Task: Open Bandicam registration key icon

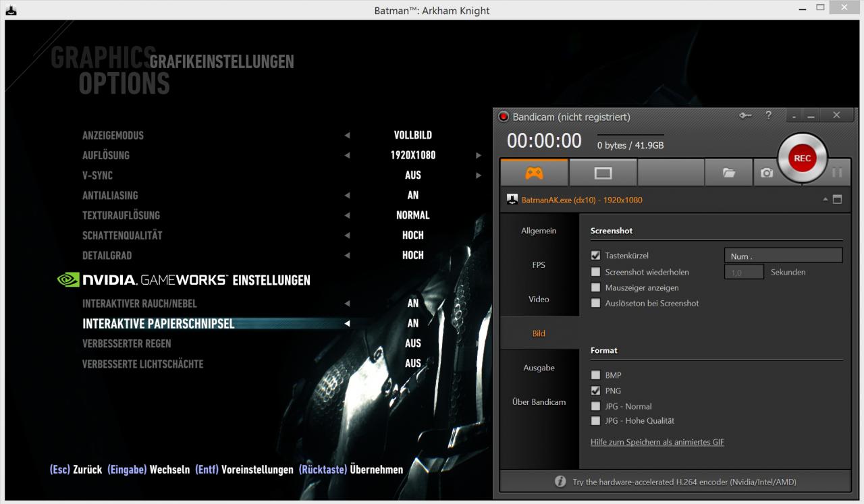Action: pos(745,115)
